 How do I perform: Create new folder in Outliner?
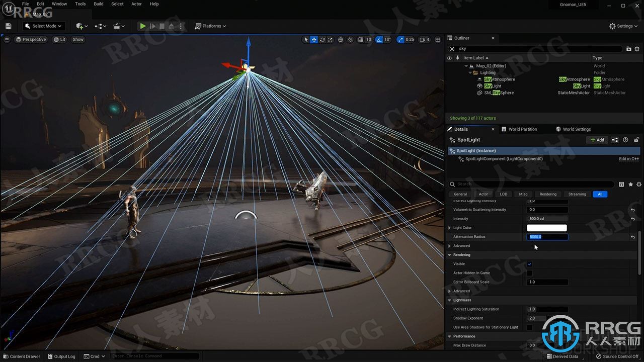pyautogui.click(x=629, y=49)
